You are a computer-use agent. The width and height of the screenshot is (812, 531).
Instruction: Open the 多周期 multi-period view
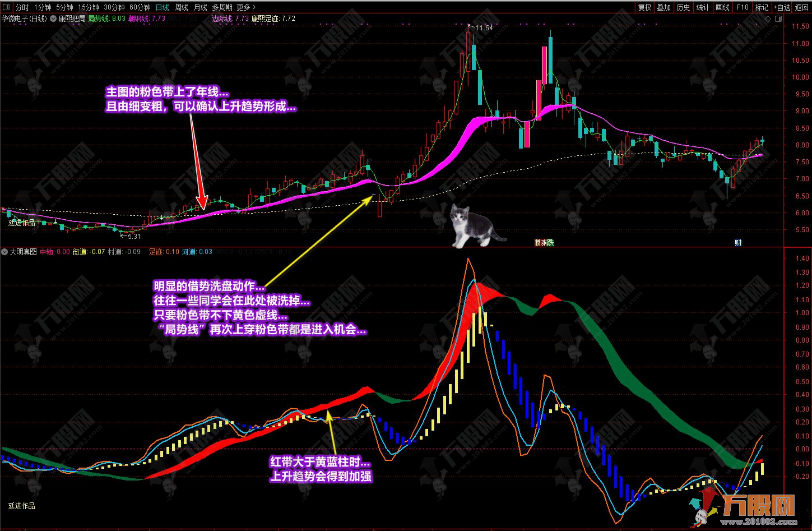222,7
